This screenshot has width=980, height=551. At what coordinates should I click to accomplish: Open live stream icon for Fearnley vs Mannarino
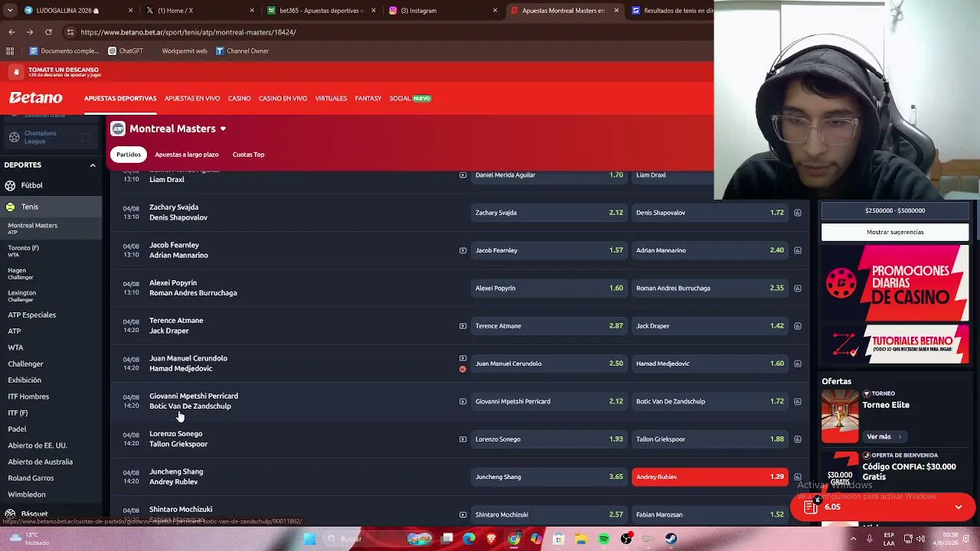(x=462, y=250)
